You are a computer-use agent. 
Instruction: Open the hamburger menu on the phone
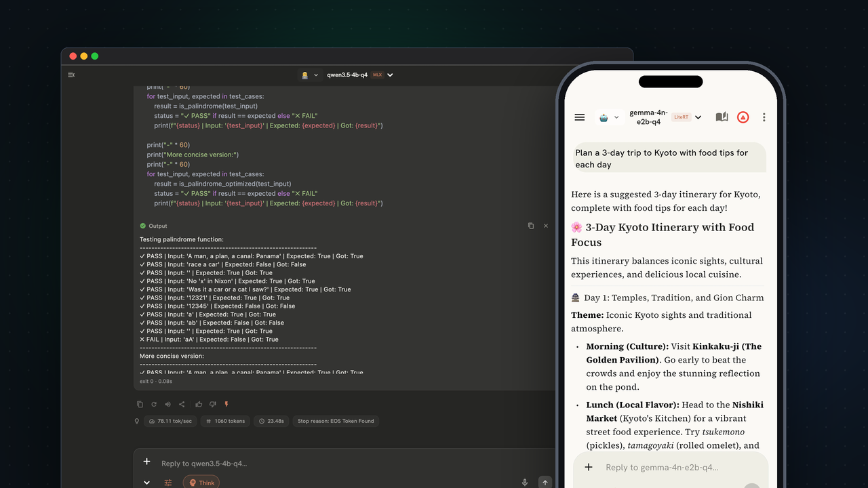pos(580,117)
